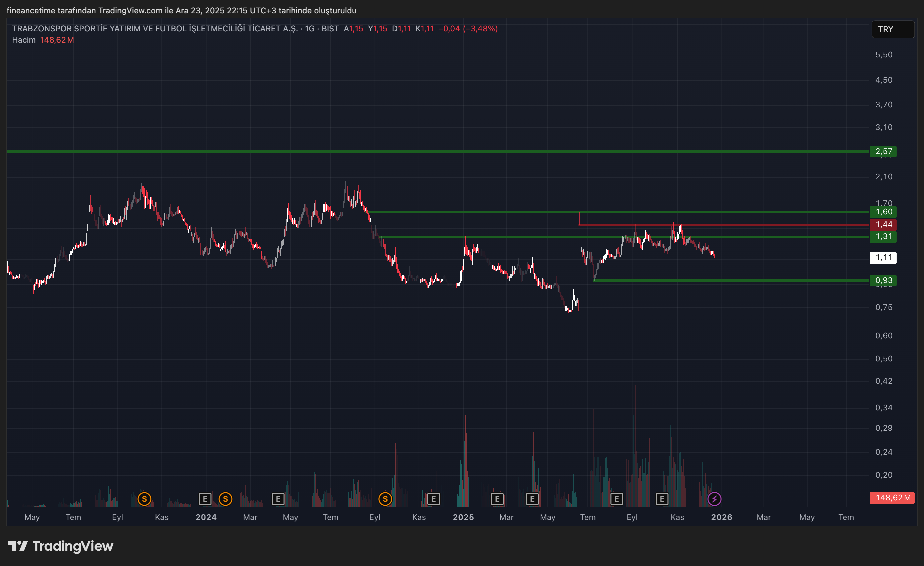Click the TradingView logo

pos(61,546)
